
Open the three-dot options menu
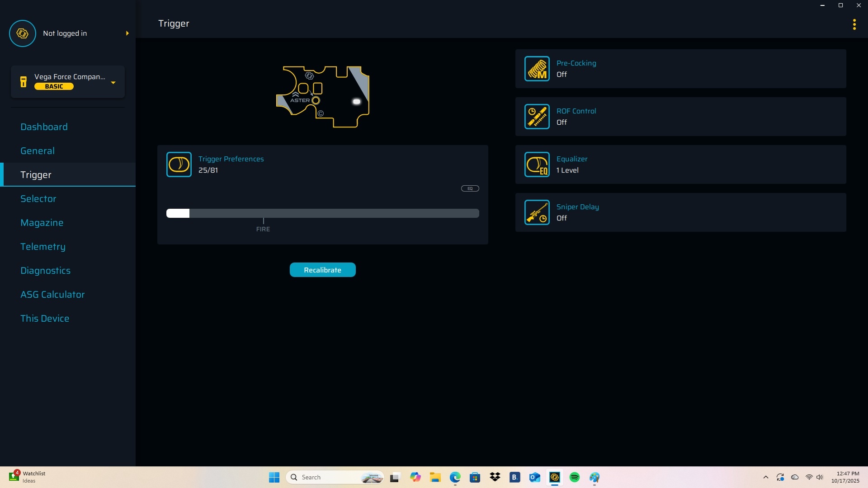coord(854,24)
